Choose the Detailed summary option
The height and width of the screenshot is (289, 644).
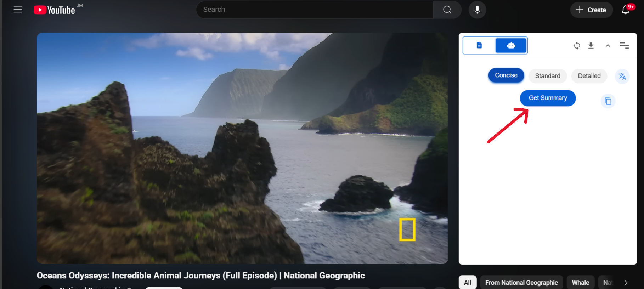(589, 76)
